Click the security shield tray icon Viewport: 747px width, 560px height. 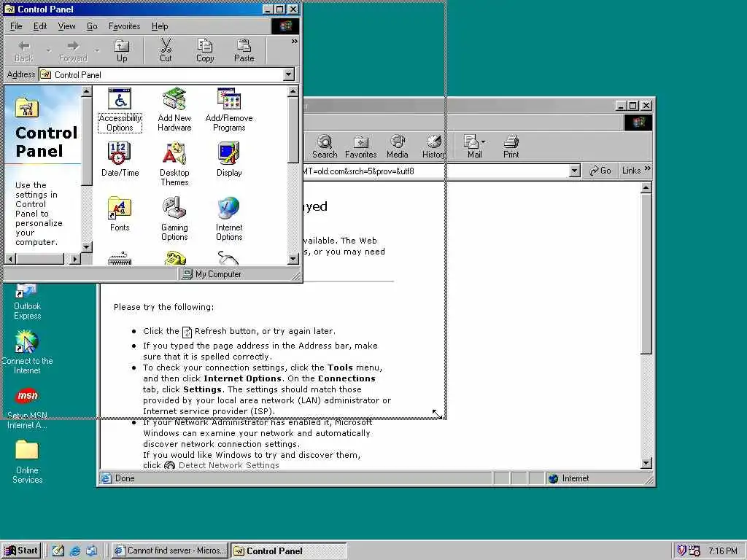coord(681,551)
